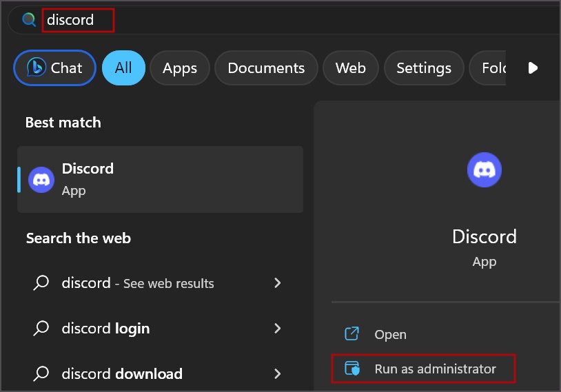Click the 'Search the web' heading
This screenshot has height=392, width=561.
click(x=79, y=238)
